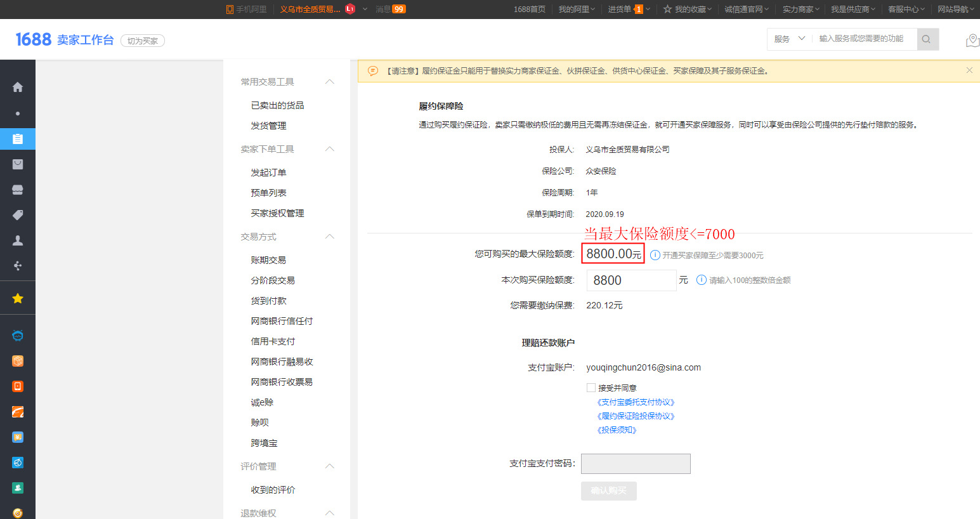Open the price tag icon in sidebar
The height and width of the screenshot is (519, 980).
pyautogui.click(x=18, y=215)
